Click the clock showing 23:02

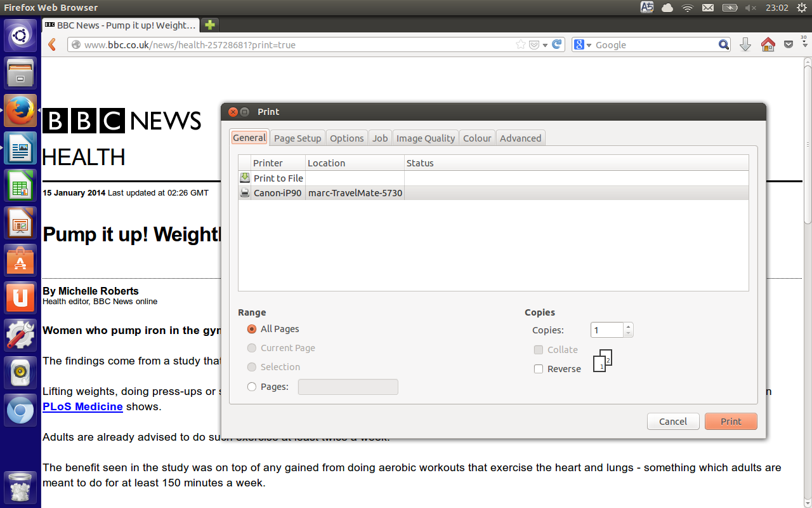point(777,8)
